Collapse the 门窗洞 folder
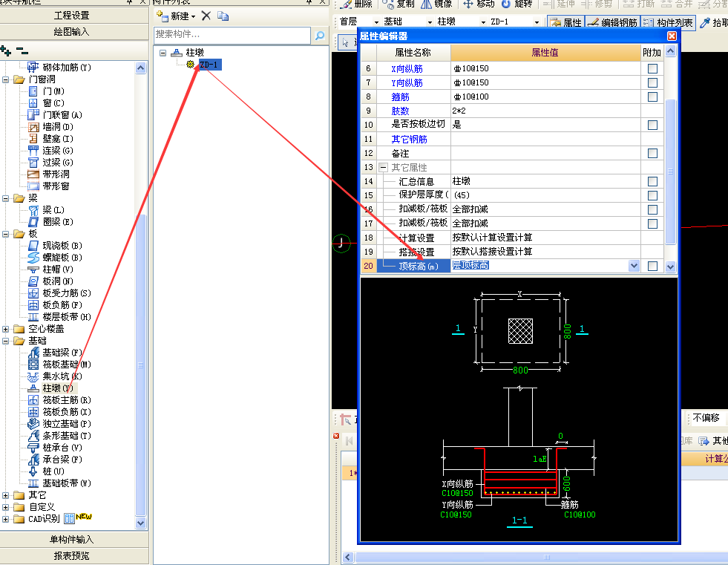Image resolution: width=728 pixels, height=565 pixels. coord(6,79)
